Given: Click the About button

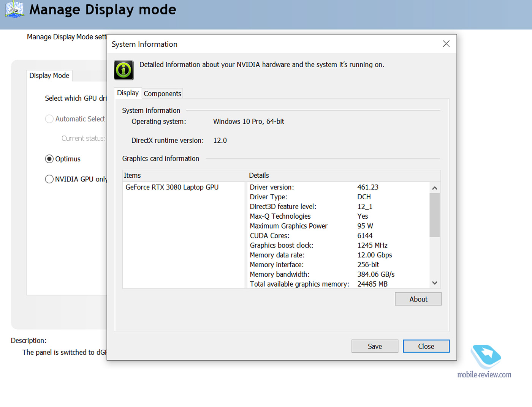Looking at the screenshot, I should (418, 299).
